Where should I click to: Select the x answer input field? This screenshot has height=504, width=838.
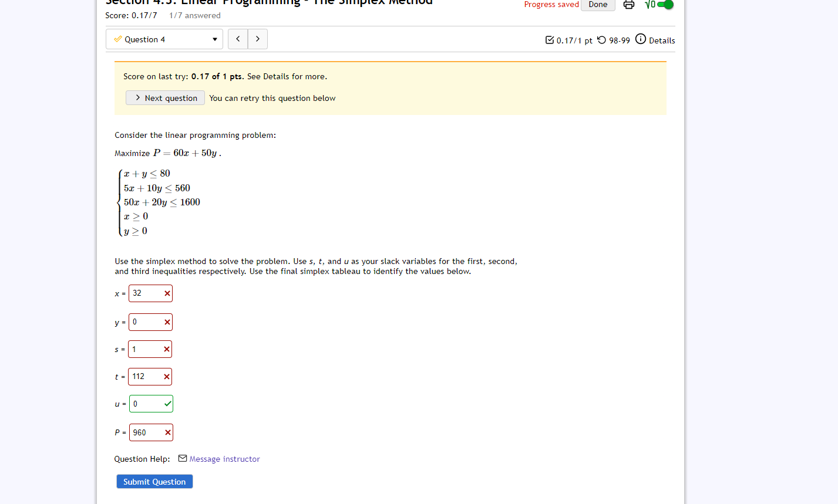(146, 293)
